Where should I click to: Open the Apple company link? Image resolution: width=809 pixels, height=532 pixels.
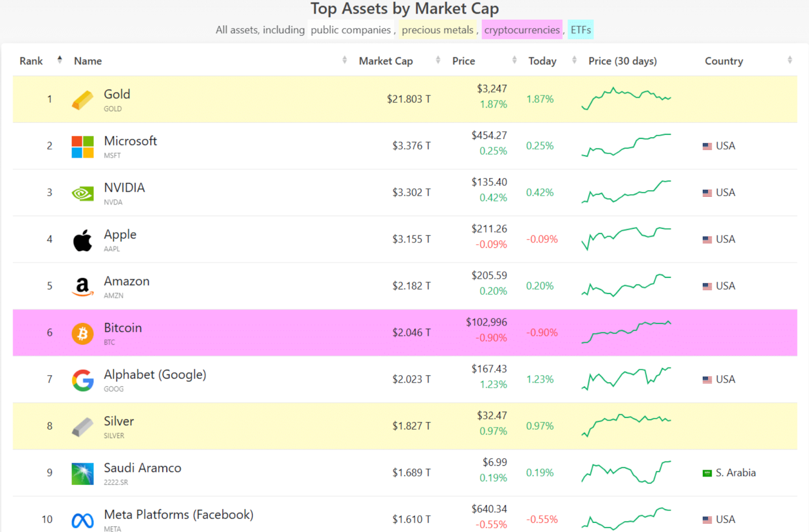(120, 234)
